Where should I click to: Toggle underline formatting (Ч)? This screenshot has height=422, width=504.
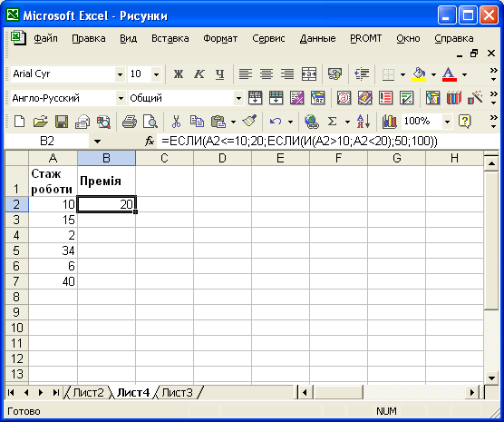(x=219, y=74)
